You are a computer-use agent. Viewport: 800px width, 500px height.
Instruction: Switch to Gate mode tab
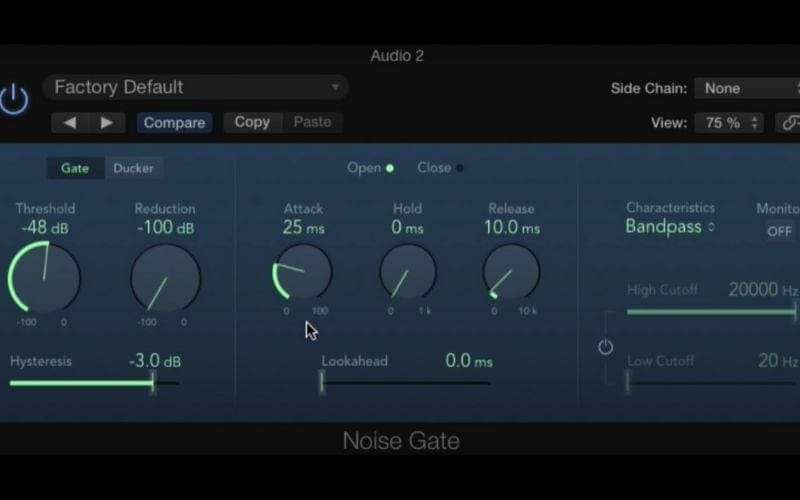[75, 168]
